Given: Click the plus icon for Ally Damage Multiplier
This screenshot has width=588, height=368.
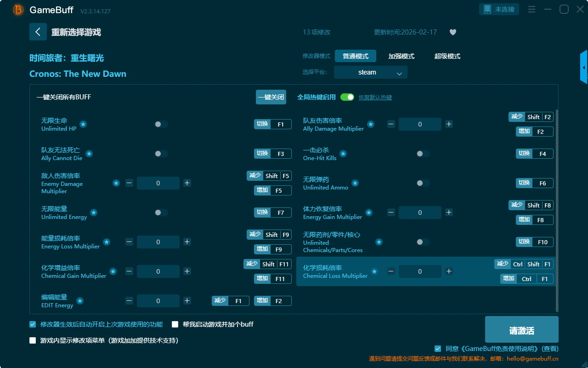Looking at the screenshot, I should (449, 124).
